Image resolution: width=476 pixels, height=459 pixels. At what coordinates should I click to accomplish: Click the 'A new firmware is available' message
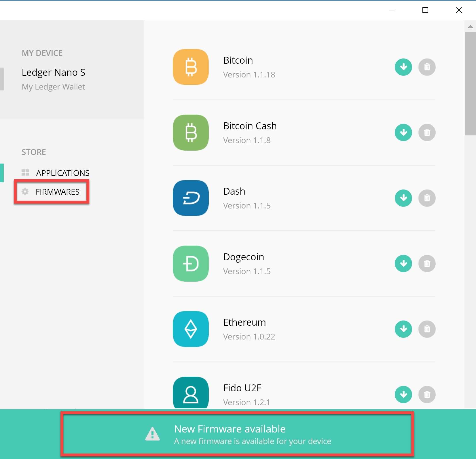coord(253,441)
